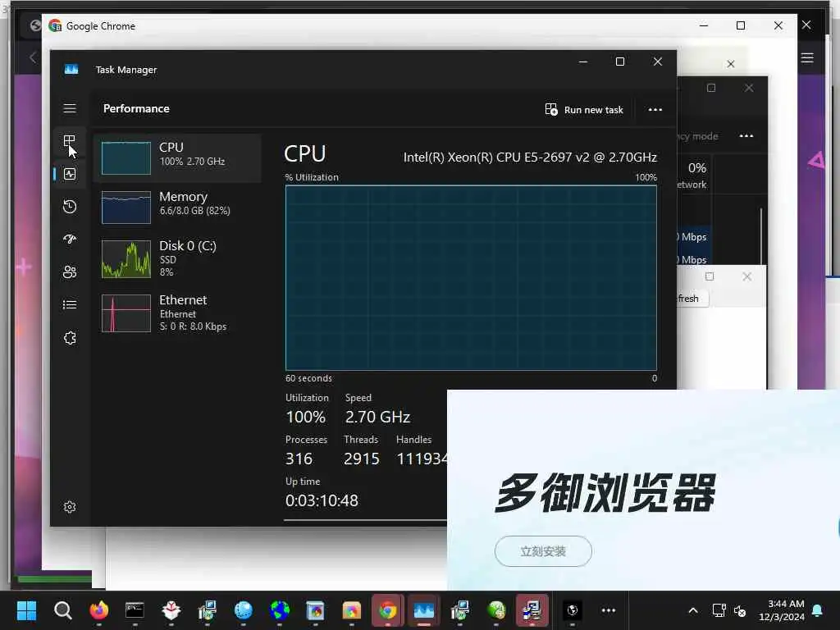Open the red box package taskbar icon

point(171,610)
